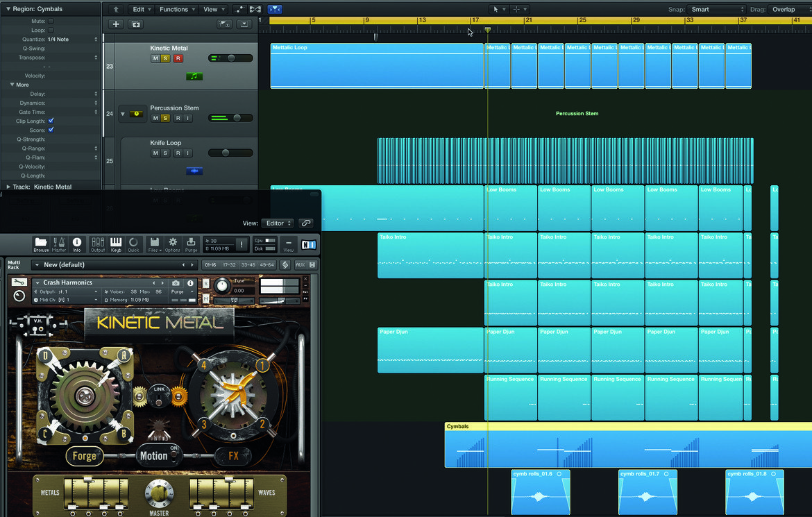Click the camera snapshot icon in instrument header
The image size is (812, 517).
click(176, 283)
